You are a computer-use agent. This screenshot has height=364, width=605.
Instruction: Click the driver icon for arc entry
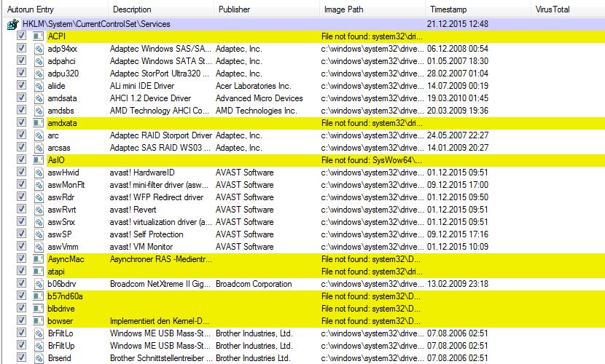tap(38, 135)
